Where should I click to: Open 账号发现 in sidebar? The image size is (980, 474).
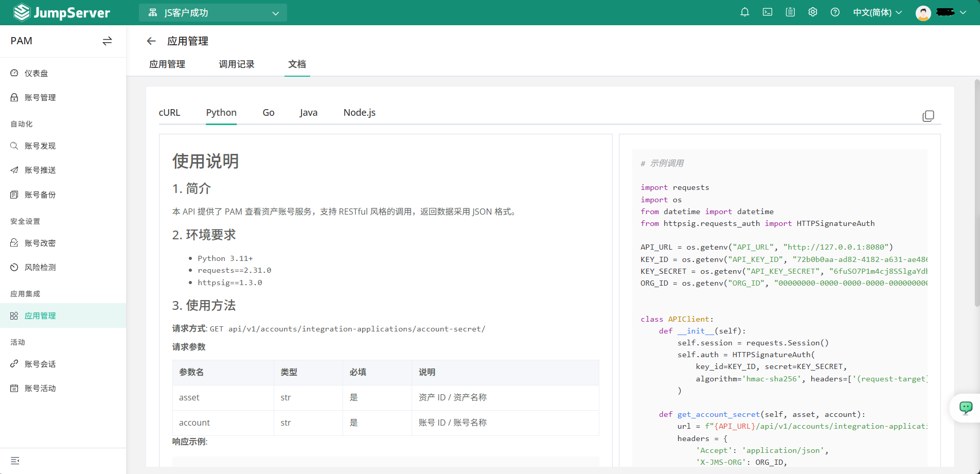63,146
